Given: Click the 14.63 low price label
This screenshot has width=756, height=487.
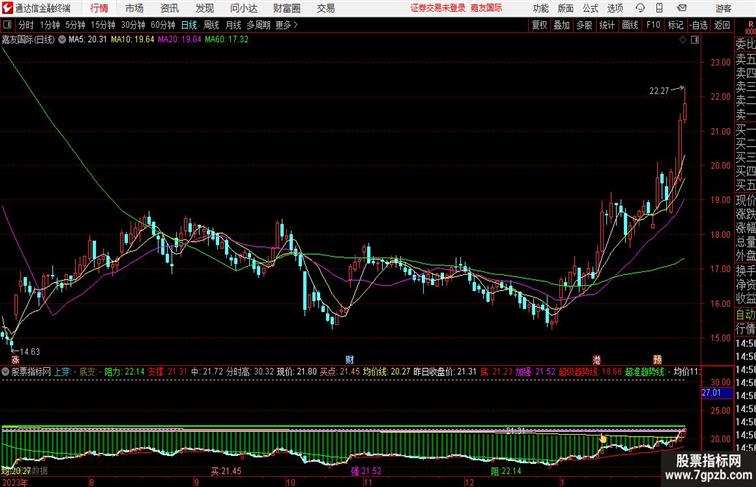Looking at the screenshot, I should click(29, 352).
